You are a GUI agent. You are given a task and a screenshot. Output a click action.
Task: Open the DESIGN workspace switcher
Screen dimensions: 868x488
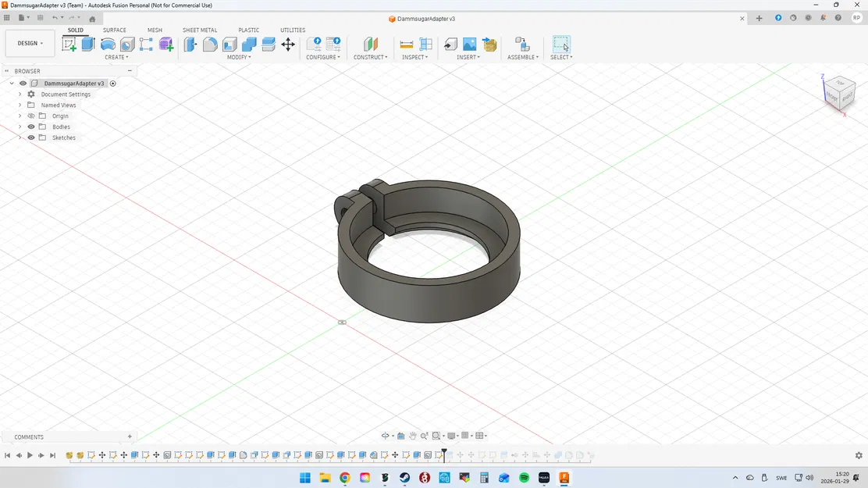coord(29,43)
